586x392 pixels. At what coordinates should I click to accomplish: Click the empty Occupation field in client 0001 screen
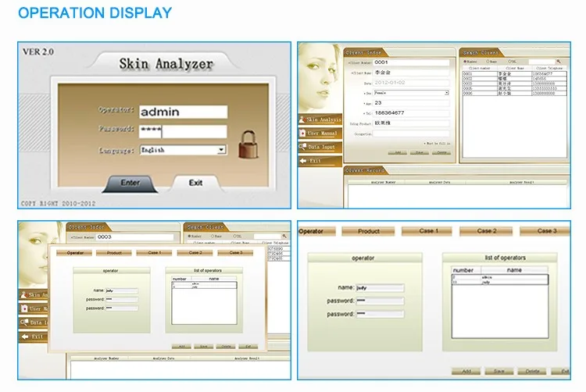coord(411,134)
